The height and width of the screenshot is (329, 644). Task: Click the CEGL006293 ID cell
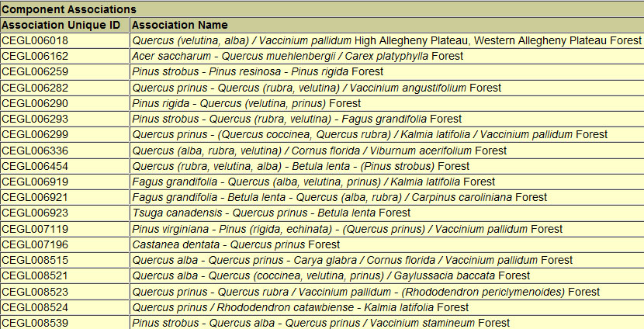click(35, 119)
